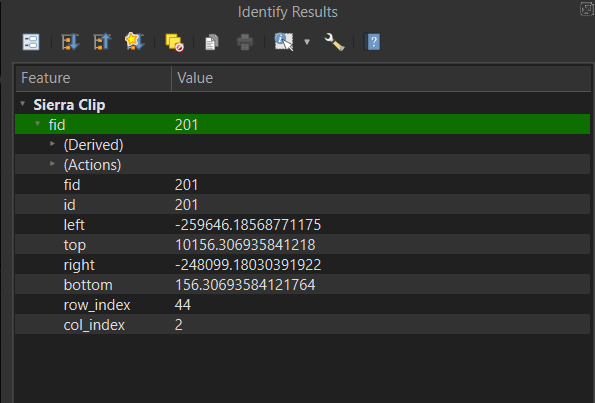Select the left coordinate value row
Image resolution: width=595 pixels, height=403 pixels.
[302, 225]
